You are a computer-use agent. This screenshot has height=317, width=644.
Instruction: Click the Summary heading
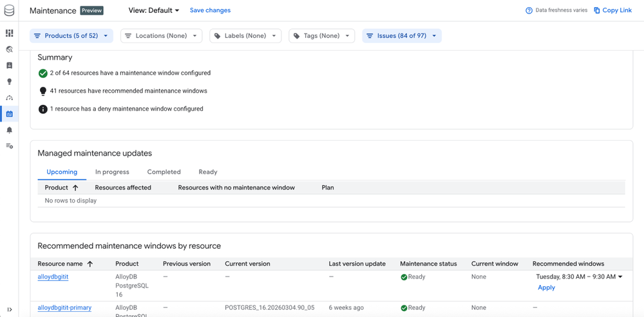click(x=55, y=57)
